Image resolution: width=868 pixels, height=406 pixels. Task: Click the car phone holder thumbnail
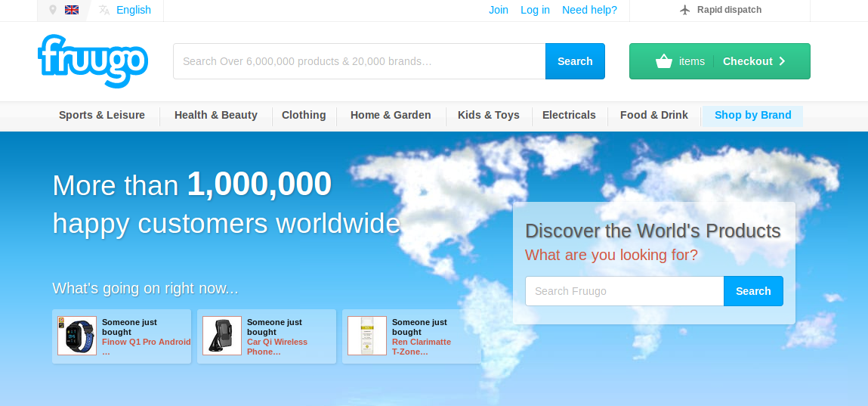pos(222,336)
